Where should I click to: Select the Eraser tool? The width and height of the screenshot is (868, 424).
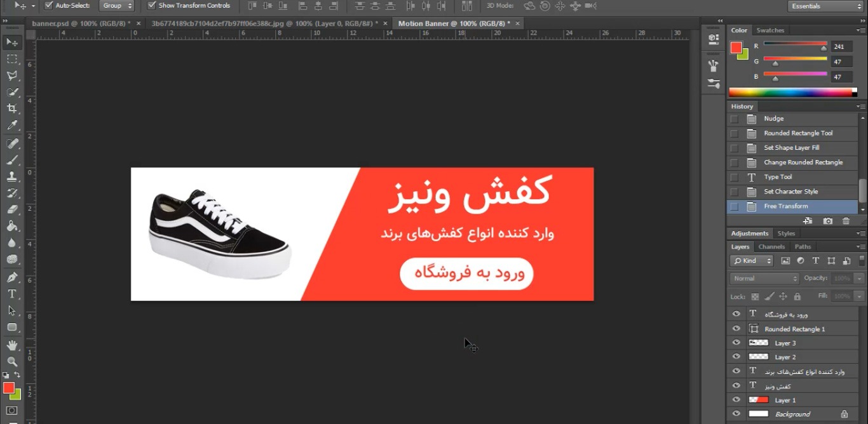(11, 209)
